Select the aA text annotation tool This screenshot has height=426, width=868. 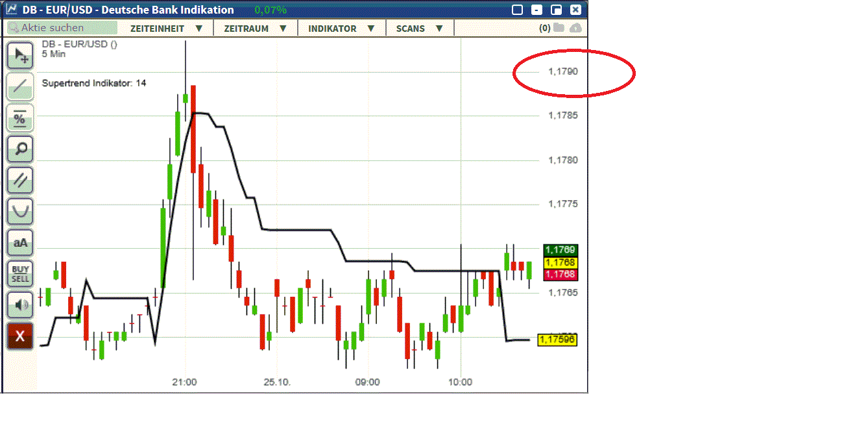click(20, 242)
